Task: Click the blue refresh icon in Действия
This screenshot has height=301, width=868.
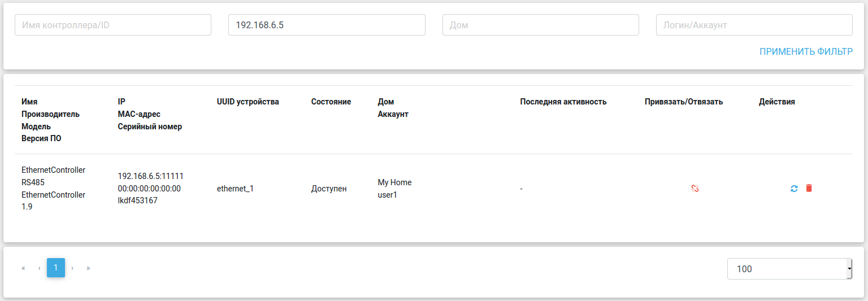Action: point(794,189)
